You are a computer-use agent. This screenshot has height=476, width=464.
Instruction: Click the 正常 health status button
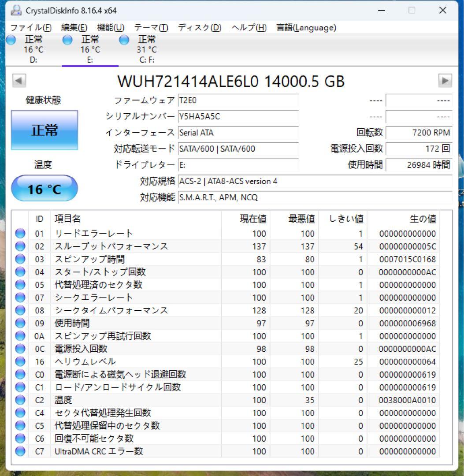44,130
